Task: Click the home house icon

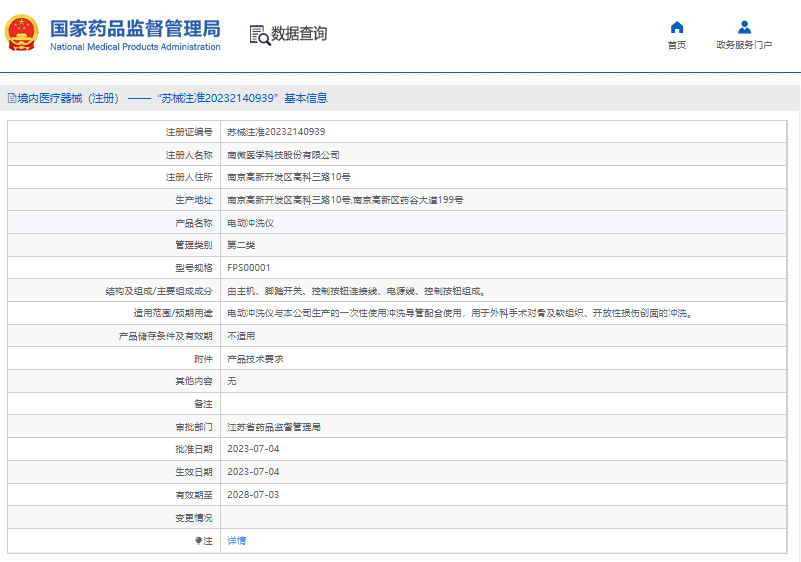Action: tap(677, 27)
